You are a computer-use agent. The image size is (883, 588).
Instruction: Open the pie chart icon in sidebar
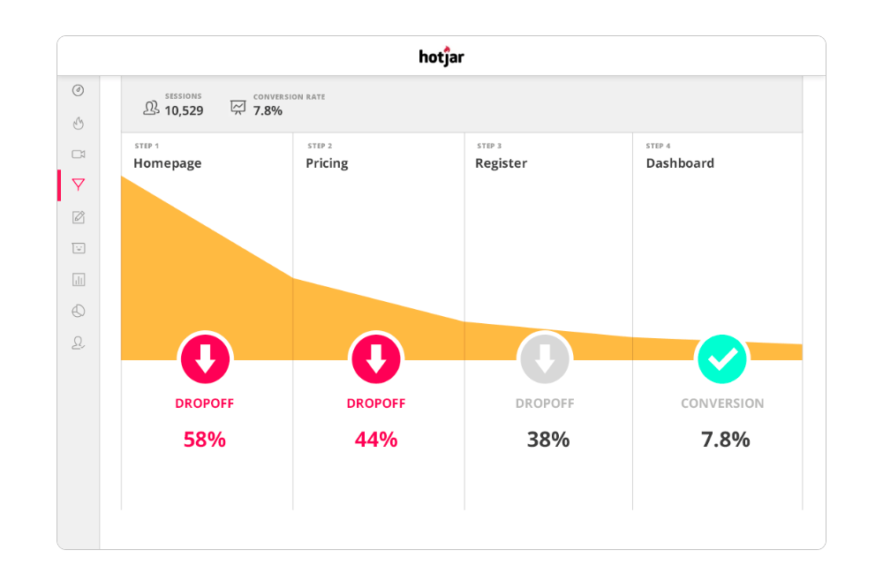[79, 311]
